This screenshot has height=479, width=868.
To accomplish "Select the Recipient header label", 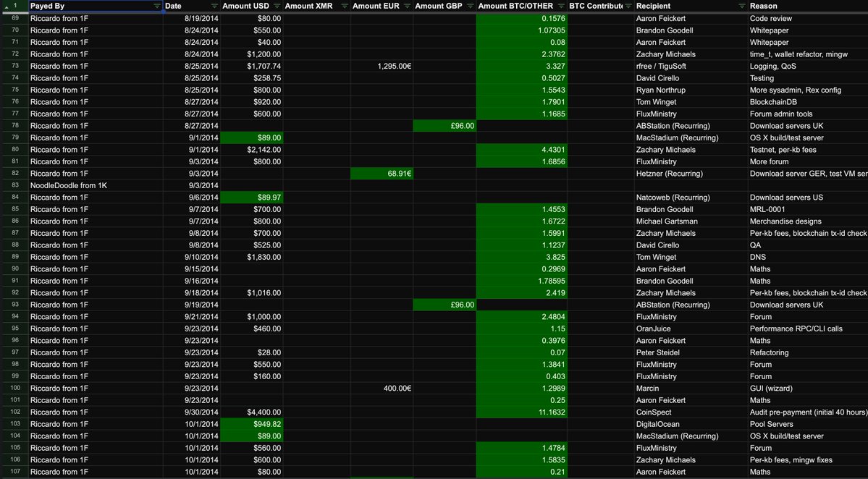I will [653, 6].
